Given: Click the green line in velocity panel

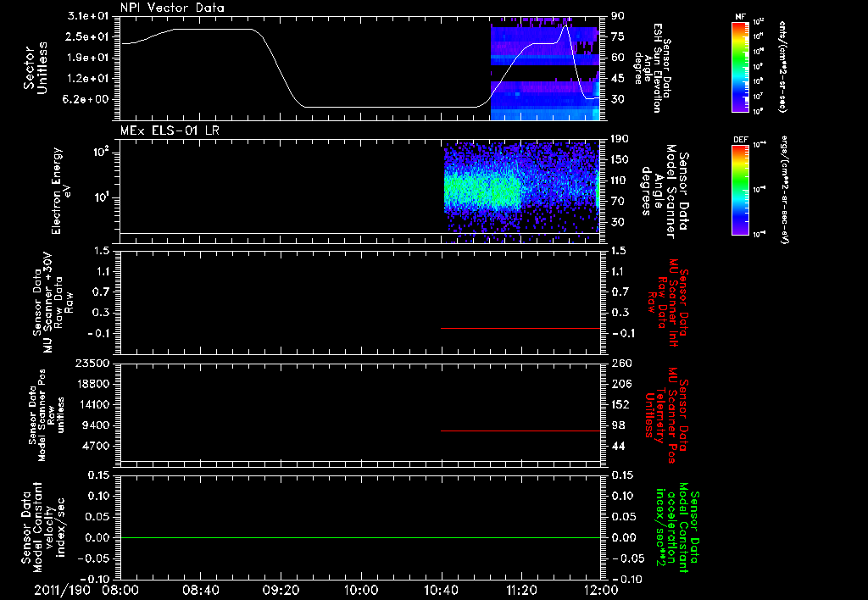Looking at the screenshot, I should (359, 537).
